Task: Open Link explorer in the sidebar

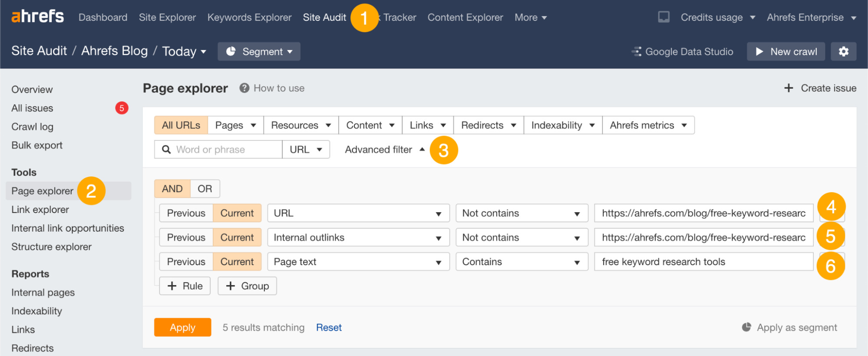Action: coord(40,210)
